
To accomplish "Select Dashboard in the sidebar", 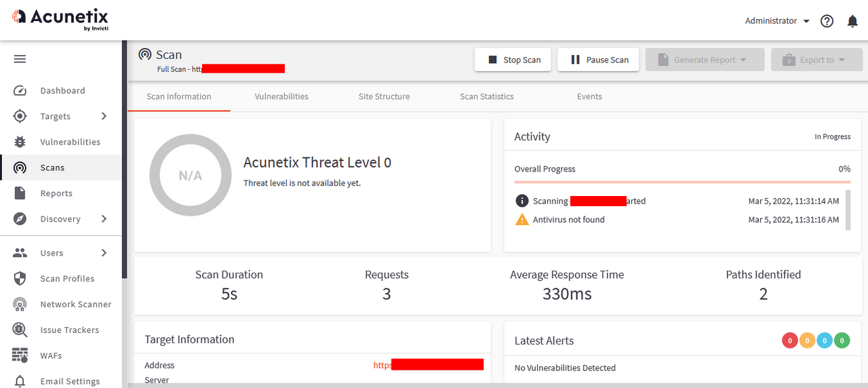I will 61,90.
